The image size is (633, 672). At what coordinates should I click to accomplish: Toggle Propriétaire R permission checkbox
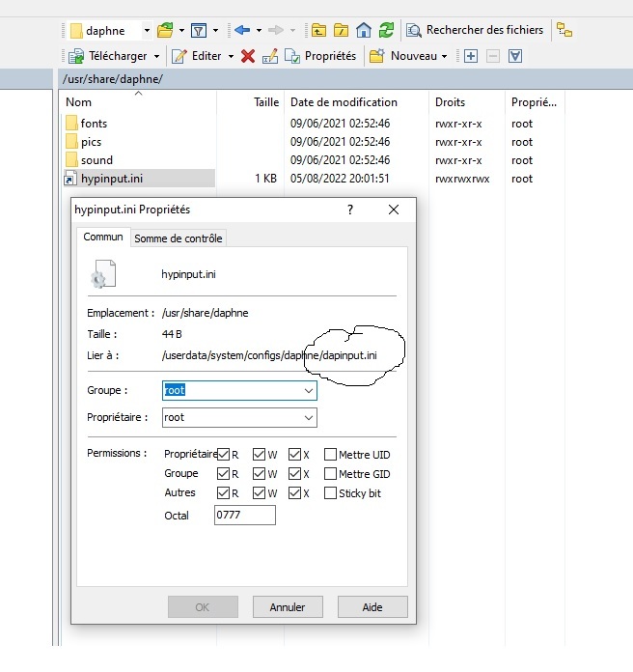coord(223,455)
